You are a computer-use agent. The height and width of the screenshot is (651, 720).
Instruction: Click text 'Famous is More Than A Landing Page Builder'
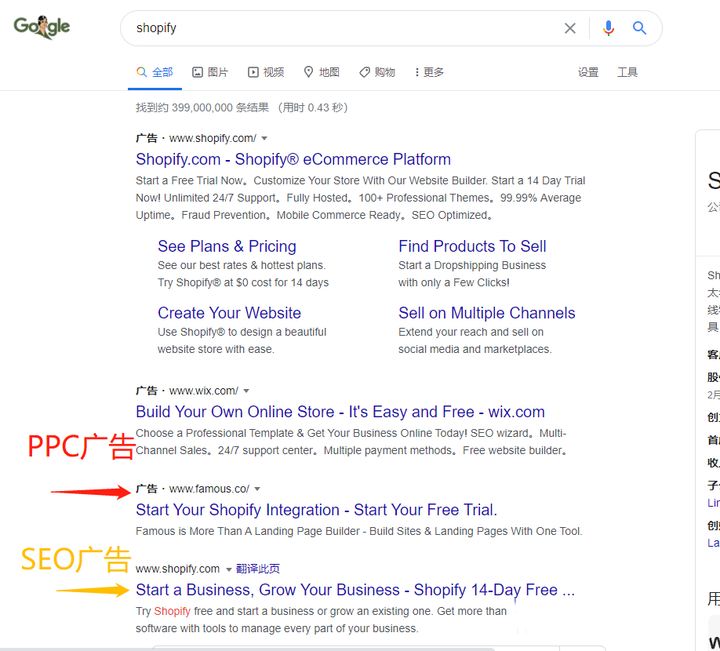click(247, 531)
